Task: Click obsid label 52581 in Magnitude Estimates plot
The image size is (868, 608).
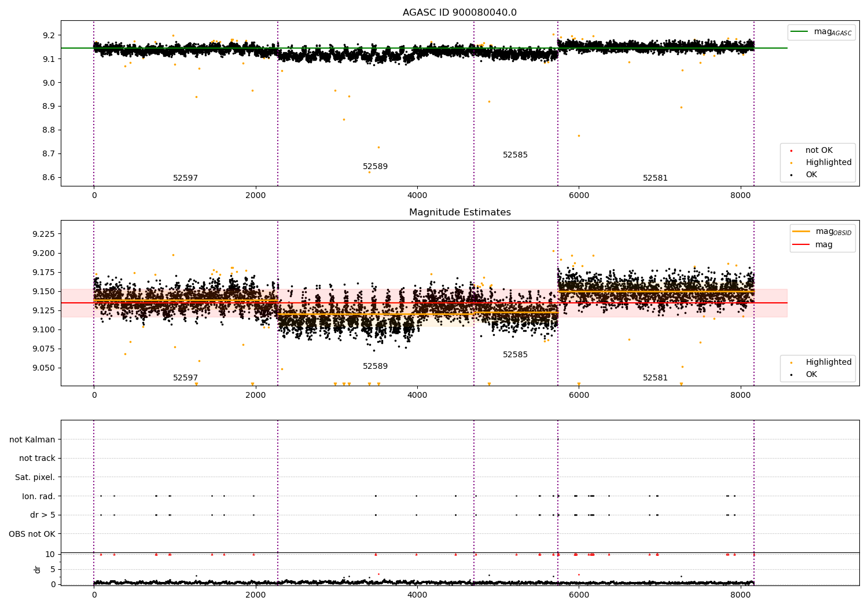Action: coord(655,378)
